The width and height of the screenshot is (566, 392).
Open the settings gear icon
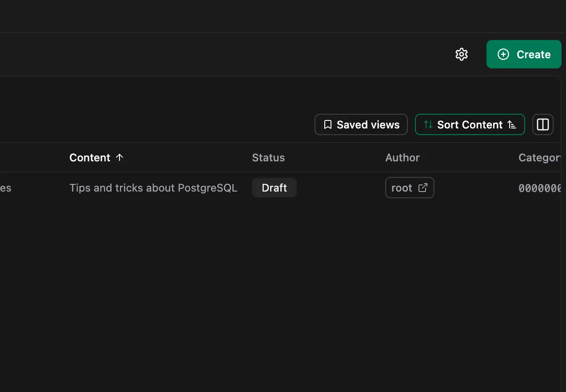click(462, 54)
